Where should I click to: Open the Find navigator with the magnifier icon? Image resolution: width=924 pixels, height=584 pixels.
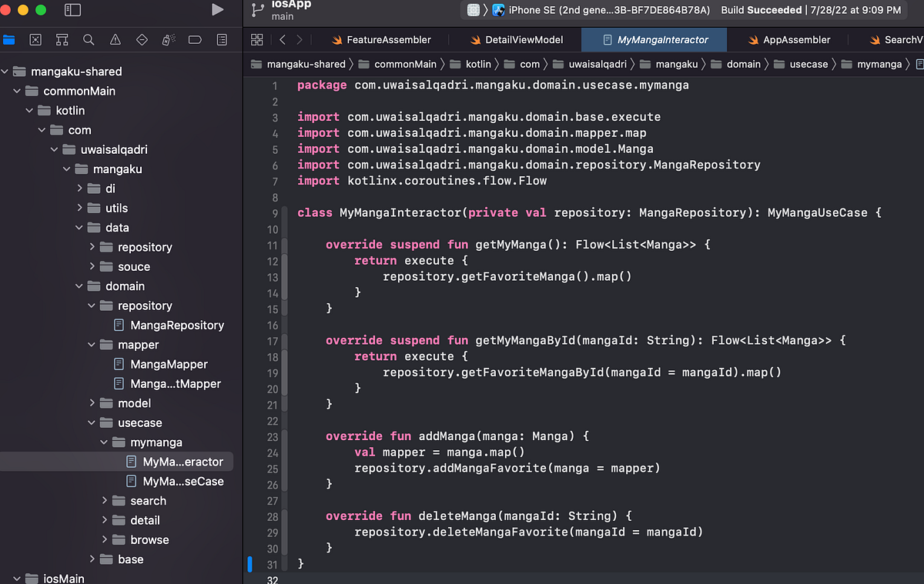[x=89, y=38]
